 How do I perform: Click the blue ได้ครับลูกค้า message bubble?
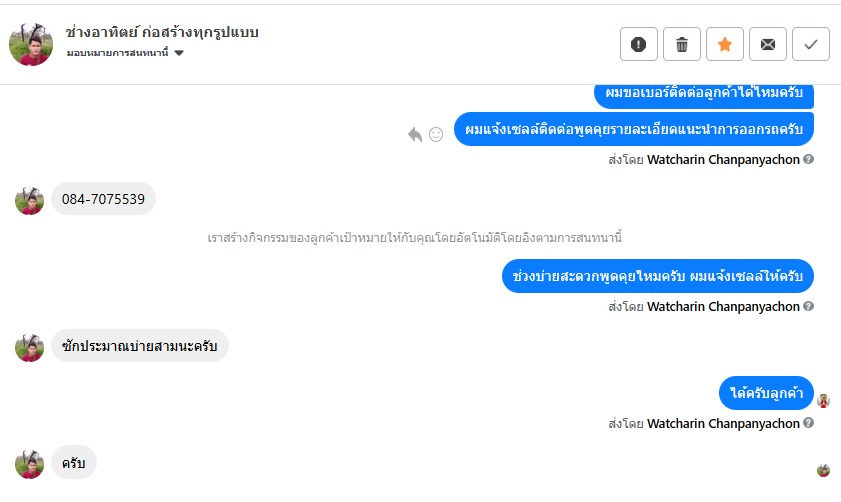(x=766, y=393)
